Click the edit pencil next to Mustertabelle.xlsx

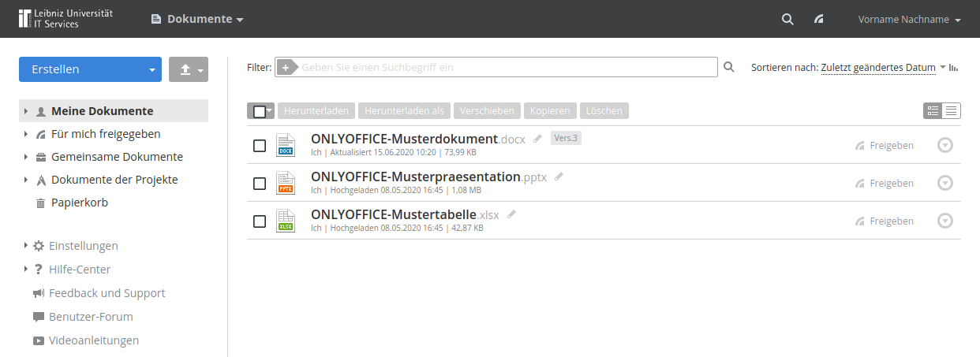click(x=512, y=214)
